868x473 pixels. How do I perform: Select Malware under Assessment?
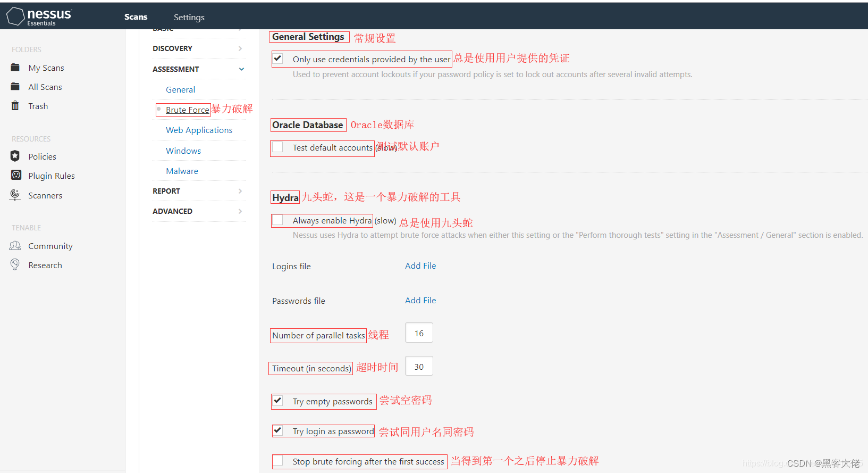click(182, 171)
